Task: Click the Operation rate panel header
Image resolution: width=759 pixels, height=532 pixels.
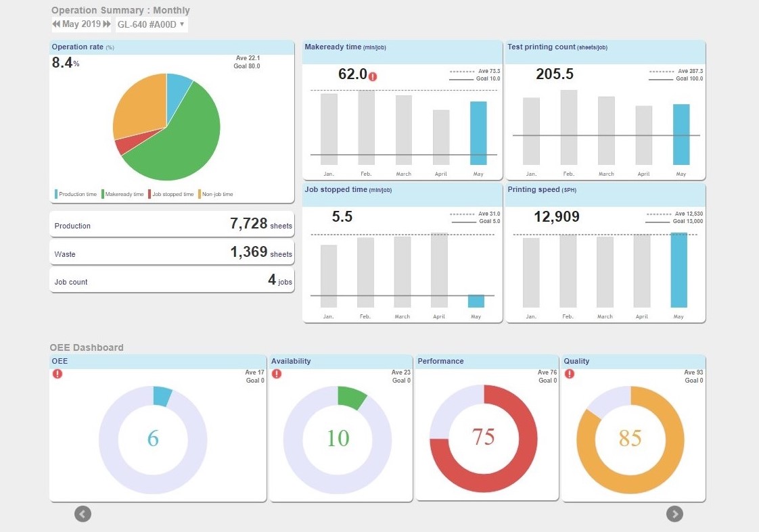Action: coord(172,47)
